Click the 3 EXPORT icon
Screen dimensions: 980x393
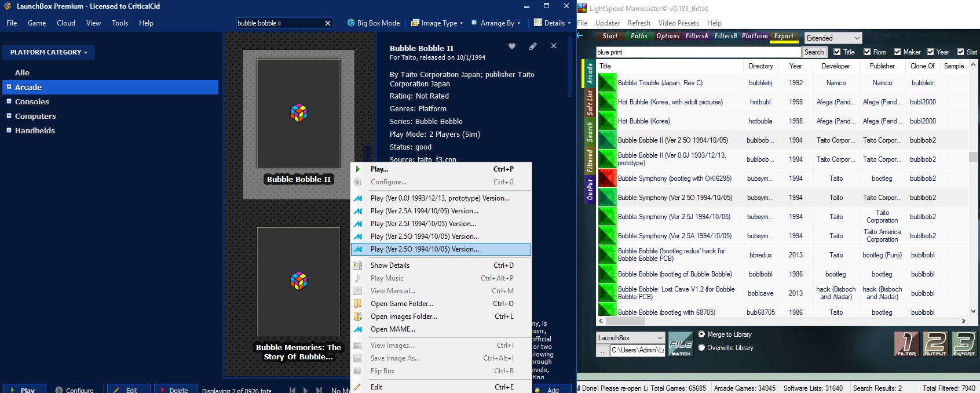(x=964, y=344)
